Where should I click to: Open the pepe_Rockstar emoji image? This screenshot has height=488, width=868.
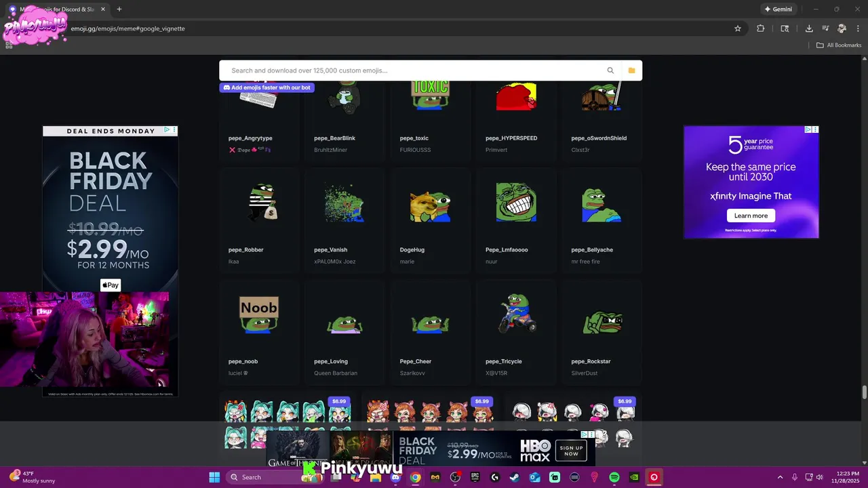(601, 321)
